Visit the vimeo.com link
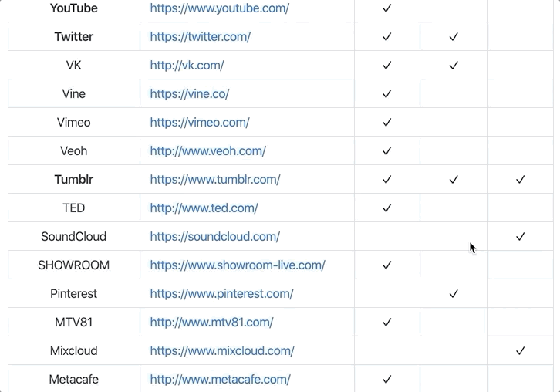 [200, 123]
